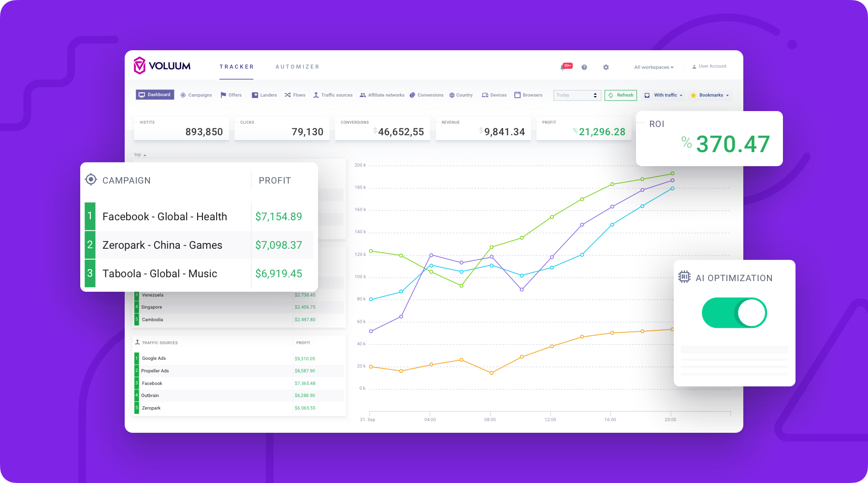Click the Affiliate networks people icon
Screen dimensions: 868x483
coord(363,95)
